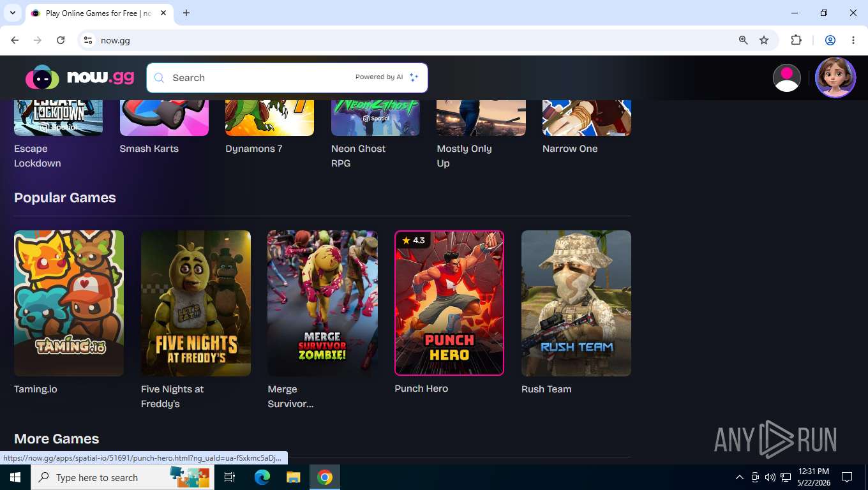Click the zoom magnifier icon in address bar
868x490 pixels.
pyautogui.click(x=743, y=40)
